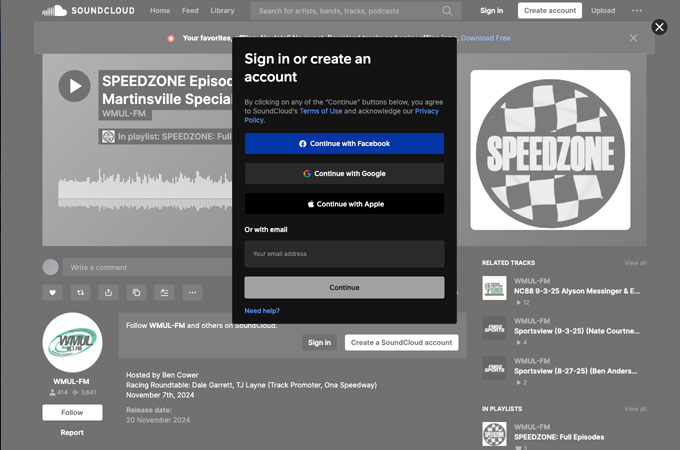
Task: Click the SPEEDZONE: Full Episodes playlist thumbnail
Action: tap(494, 434)
